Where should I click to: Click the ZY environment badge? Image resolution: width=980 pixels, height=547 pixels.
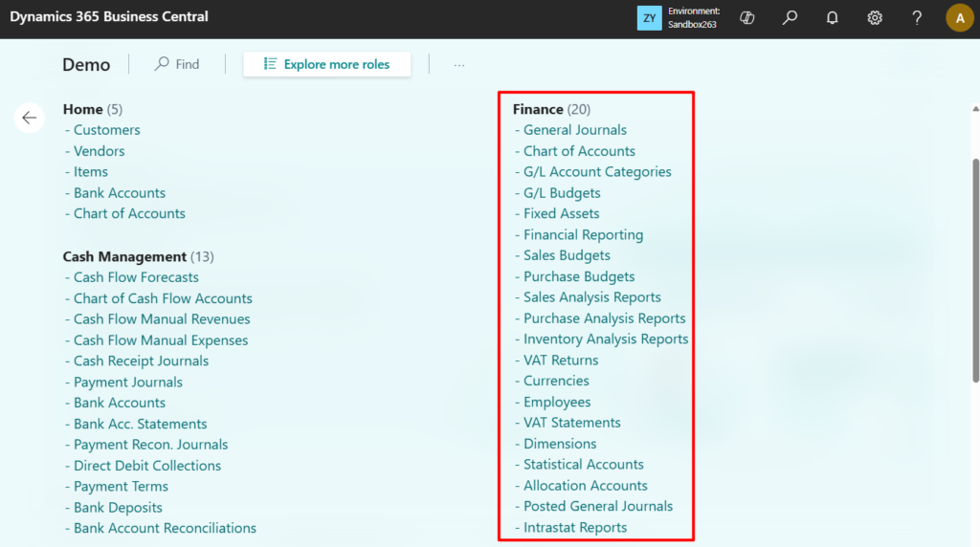click(649, 17)
